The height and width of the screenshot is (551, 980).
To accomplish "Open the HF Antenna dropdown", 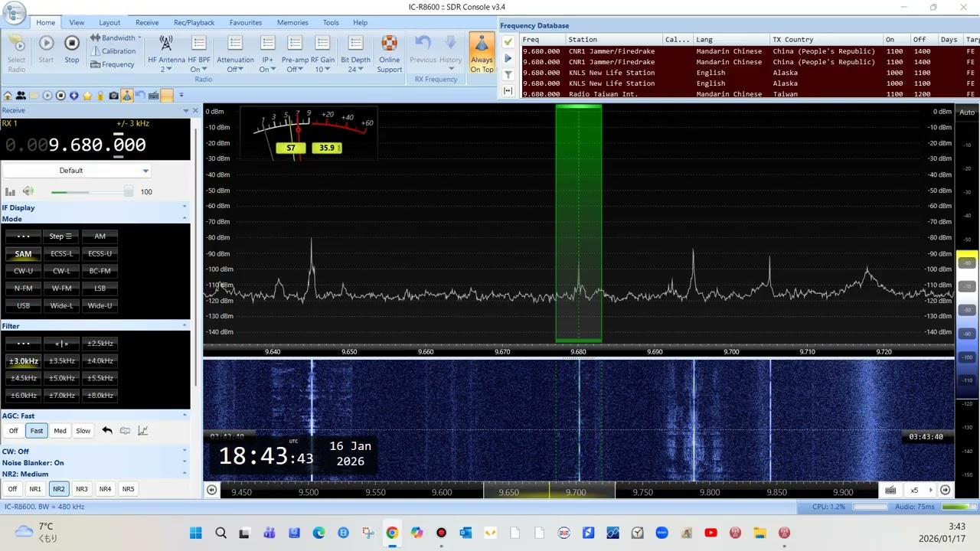I will (x=166, y=54).
